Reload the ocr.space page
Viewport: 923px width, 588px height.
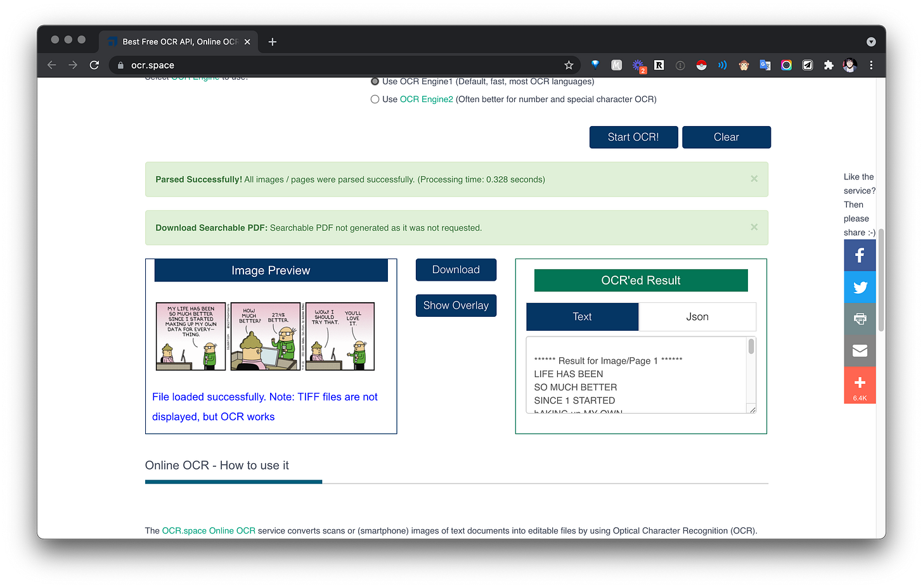click(94, 65)
